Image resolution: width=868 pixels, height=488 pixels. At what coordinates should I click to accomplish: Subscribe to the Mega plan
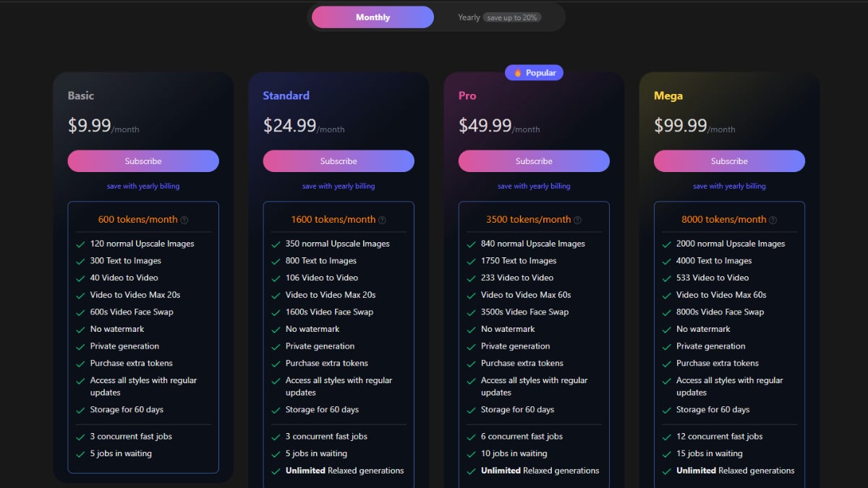click(x=729, y=161)
